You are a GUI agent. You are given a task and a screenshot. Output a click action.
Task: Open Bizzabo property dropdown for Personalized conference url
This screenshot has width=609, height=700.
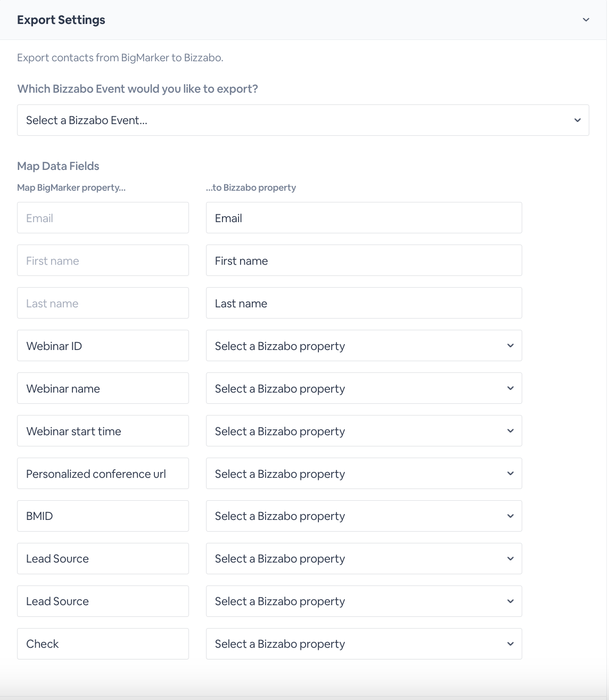tap(364, 474)
